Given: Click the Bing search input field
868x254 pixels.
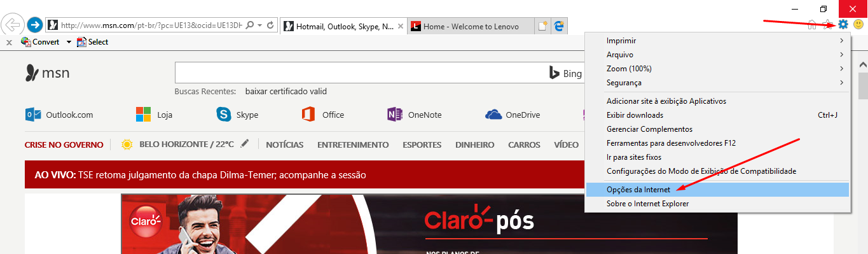Looking at the screenshot, I should tap(359, 74).
